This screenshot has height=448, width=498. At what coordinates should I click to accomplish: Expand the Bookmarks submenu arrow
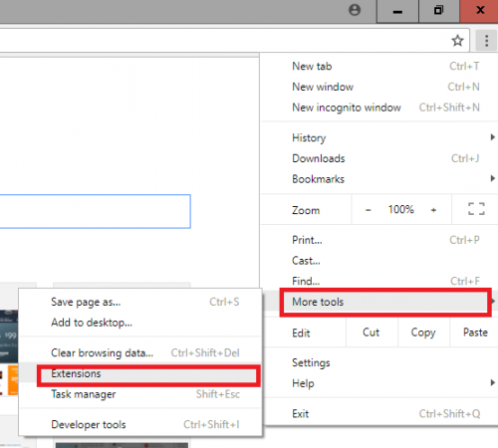click(x=493, y=178)
